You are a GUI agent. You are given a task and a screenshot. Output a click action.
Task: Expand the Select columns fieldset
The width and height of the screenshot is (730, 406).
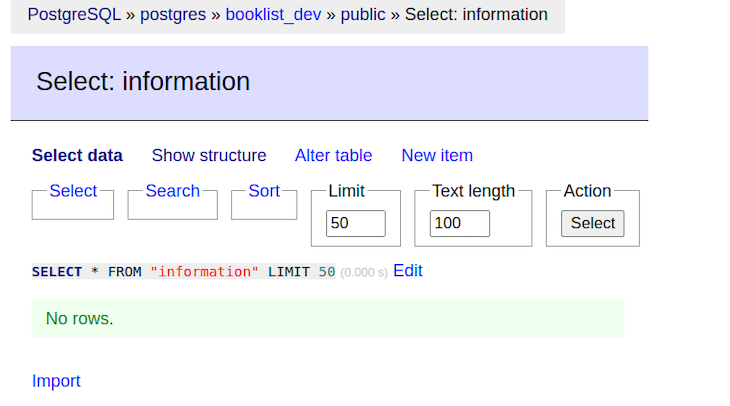pos(73,191)
